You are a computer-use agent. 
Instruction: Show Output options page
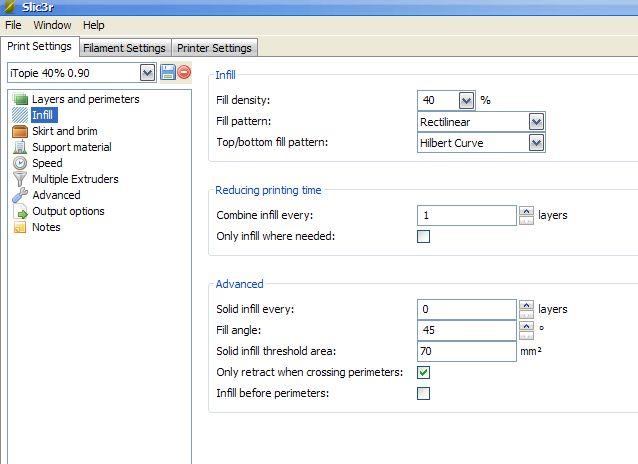pos(68,211)
